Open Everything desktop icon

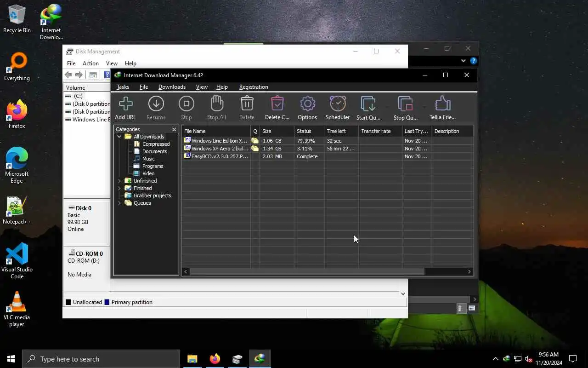click(x=17, y=67)
